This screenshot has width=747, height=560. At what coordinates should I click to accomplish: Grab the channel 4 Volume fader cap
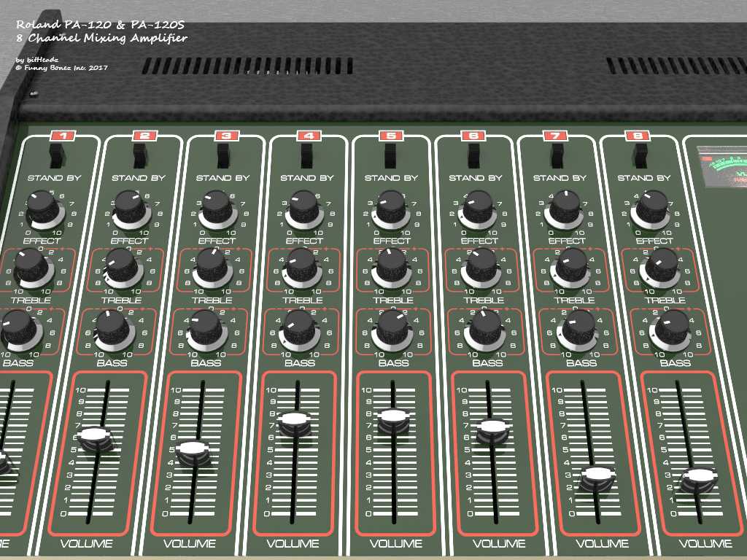click(295, 424)
